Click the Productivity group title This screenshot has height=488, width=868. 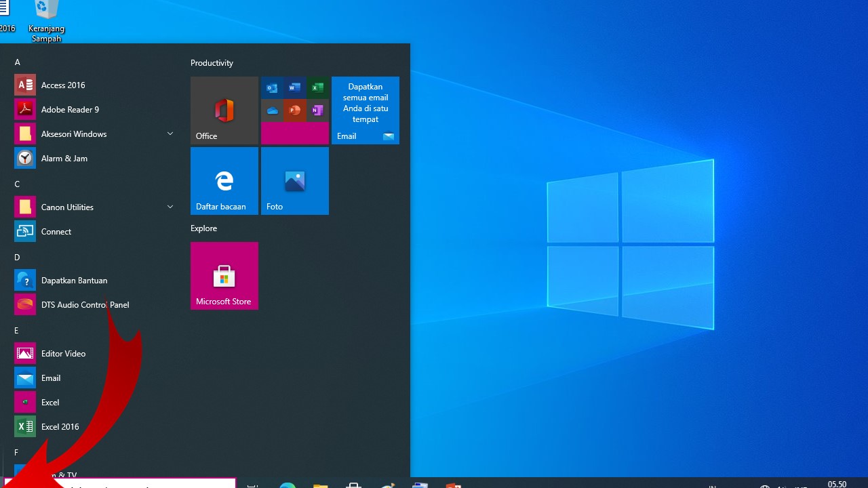[212, 63]
